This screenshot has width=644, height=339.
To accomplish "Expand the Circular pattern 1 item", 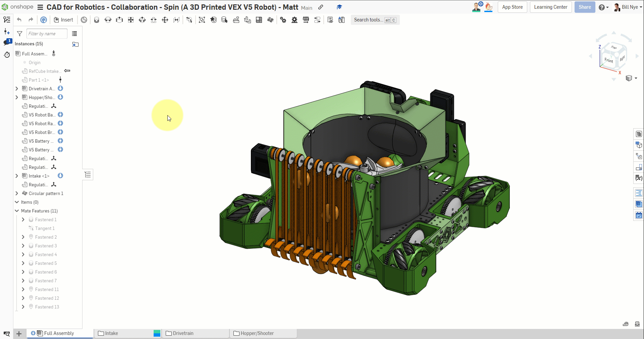I will [x=17, y=193].
